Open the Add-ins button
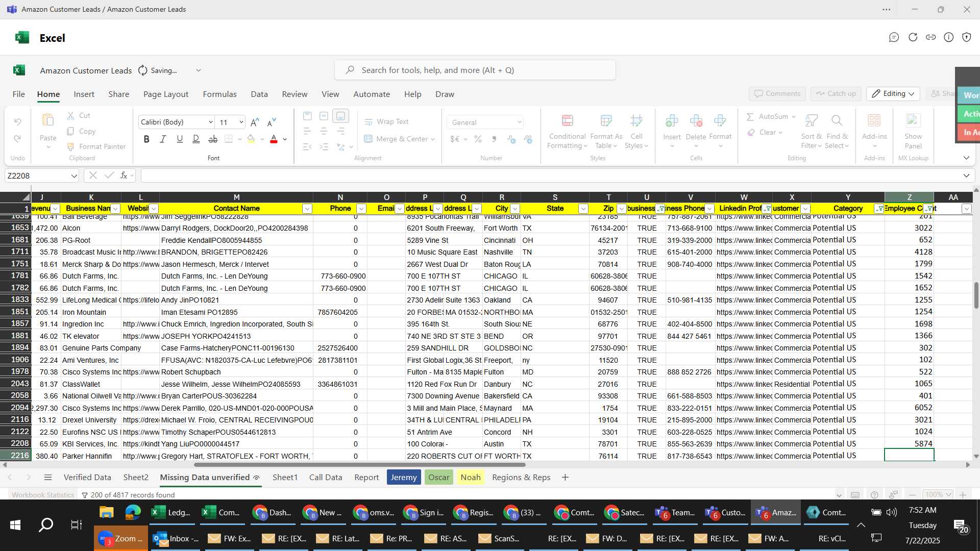This screenshot has height=551, width=980. click(x=874, y=130)
